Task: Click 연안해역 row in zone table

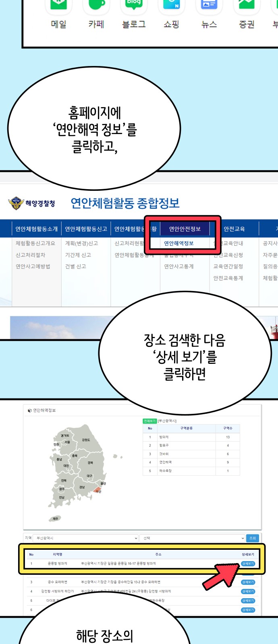Action: (x=192, y=462)
